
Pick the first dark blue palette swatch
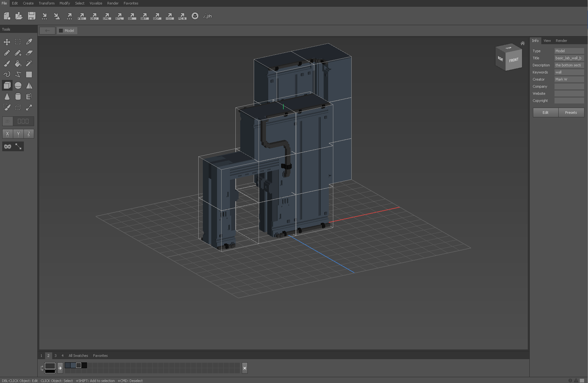[68, 365]
